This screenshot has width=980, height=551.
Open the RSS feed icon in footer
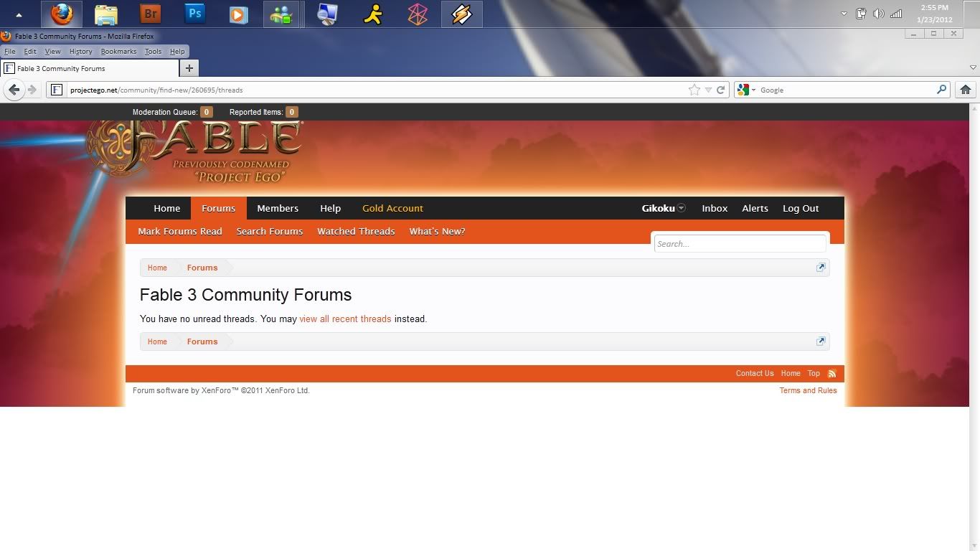coord(832,374)
